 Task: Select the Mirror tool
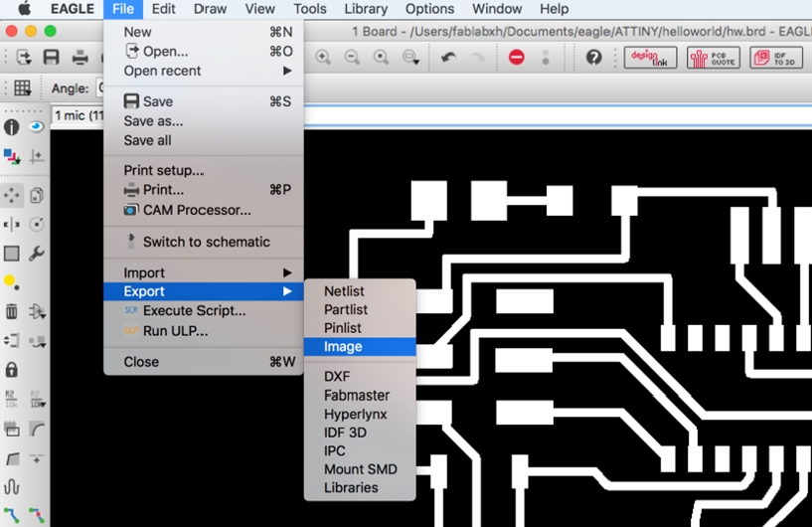(11, 225)
